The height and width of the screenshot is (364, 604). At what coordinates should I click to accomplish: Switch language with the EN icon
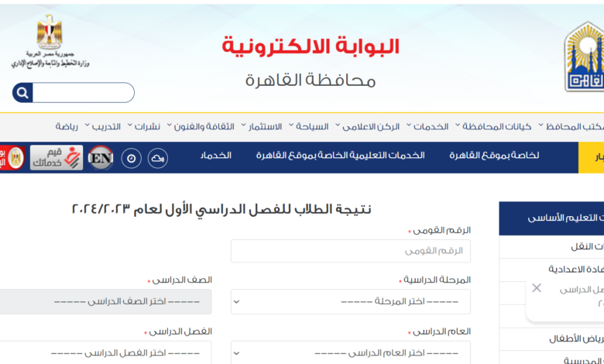[101, 157]
